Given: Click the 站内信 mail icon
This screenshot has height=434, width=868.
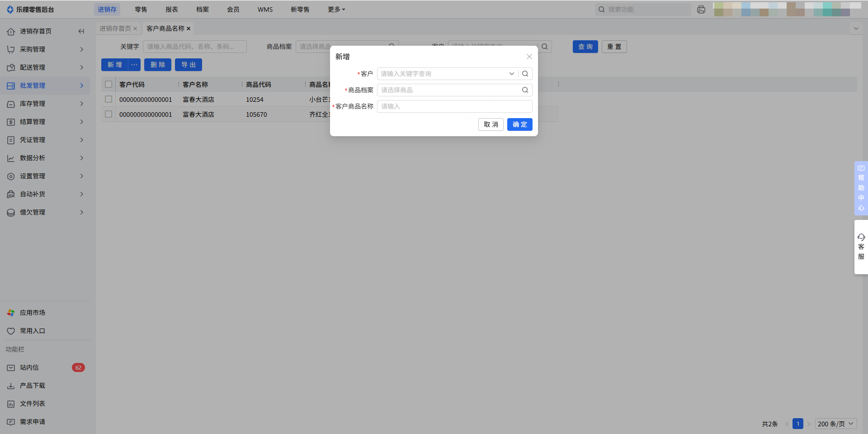Looking at the screenshot, I should click(11, 367).
